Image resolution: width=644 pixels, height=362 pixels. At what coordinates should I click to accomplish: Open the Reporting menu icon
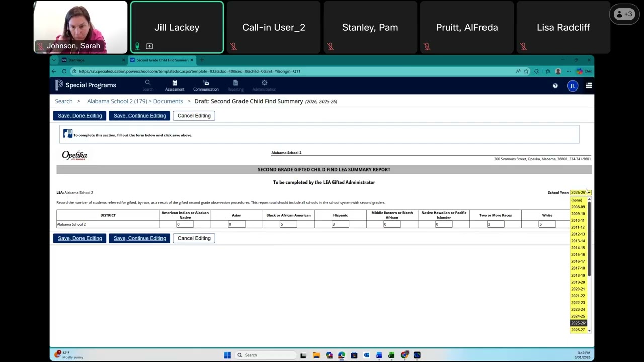click(x=235, y=85)
